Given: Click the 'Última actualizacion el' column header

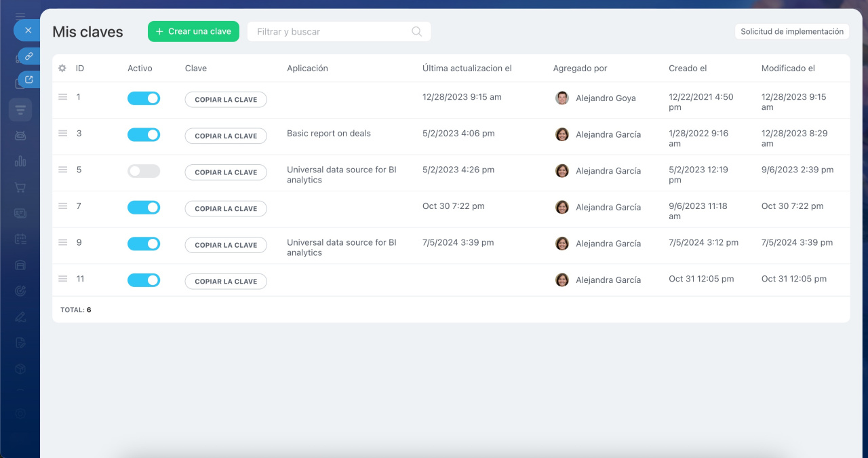Looking at the screenshot, I should point(467,69).
